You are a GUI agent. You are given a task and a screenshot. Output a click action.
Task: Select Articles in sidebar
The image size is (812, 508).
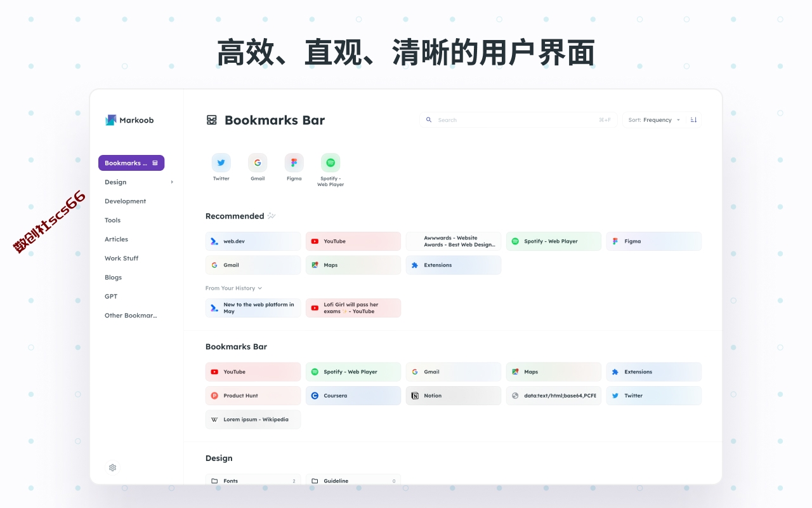click(116, 239)
